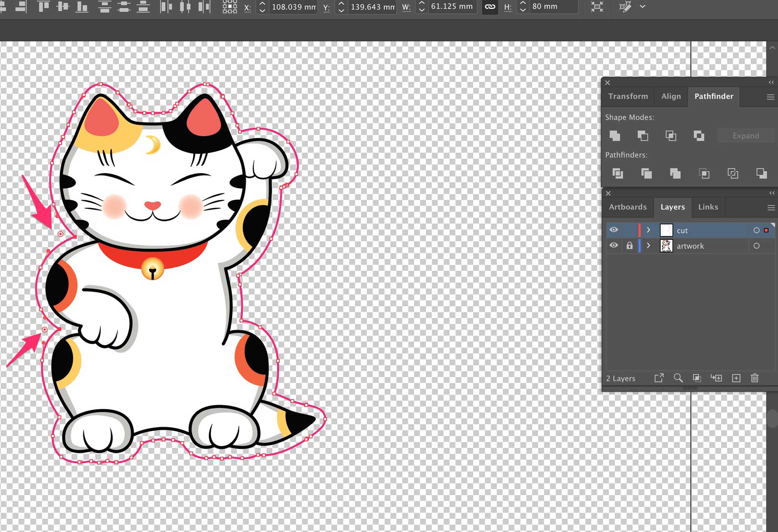The width and height of the screenshot is (778, 532).
Task: Click the blue color bar of artwork layer
Action: pos(640,246)
